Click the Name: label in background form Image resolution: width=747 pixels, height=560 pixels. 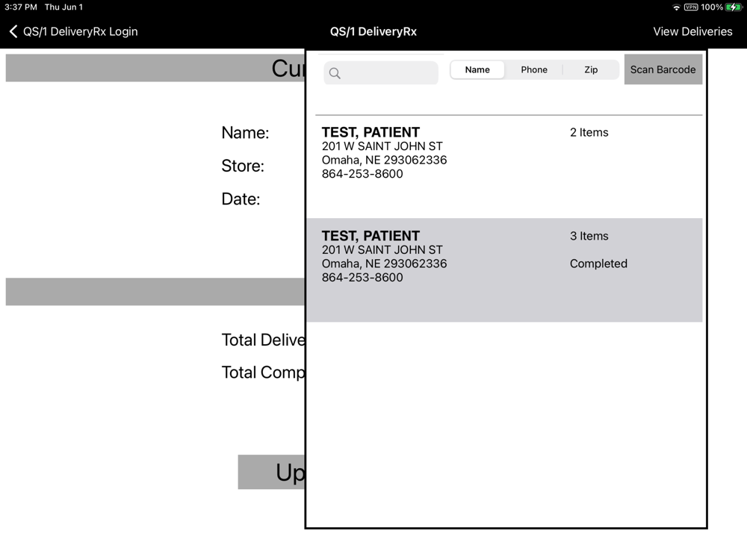pyautogui.click(x=245, y=133)
